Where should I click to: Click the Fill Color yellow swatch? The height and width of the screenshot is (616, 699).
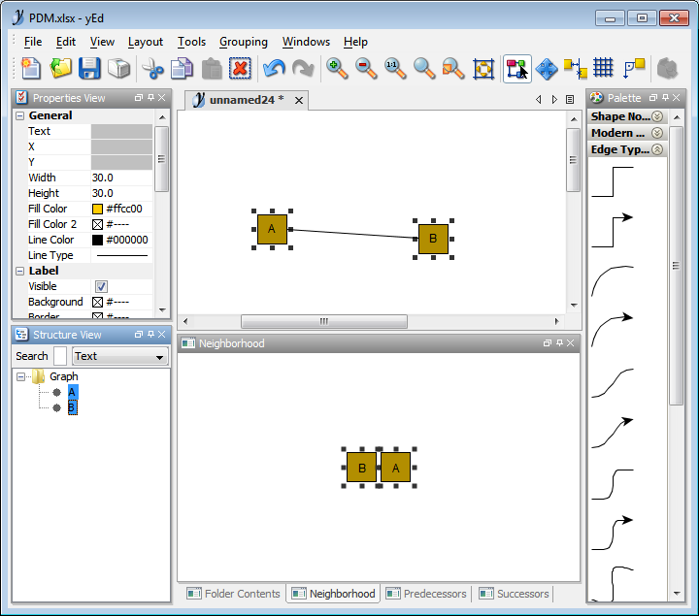coord(97,209)
